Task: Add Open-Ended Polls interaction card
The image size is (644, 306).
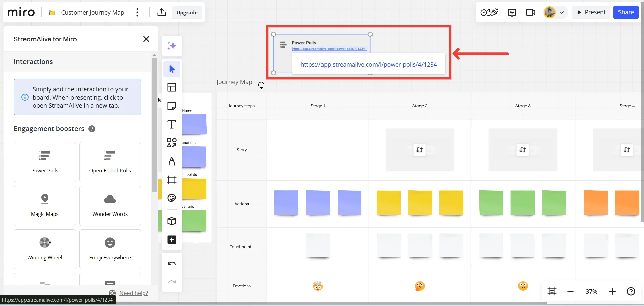Action: pos(110,162)
